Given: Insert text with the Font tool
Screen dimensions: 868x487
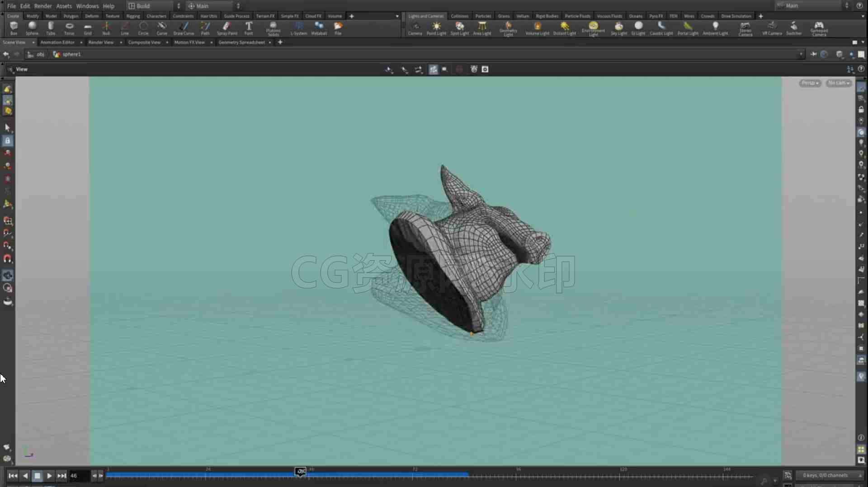Looking at the screenshot, I should pyautogui.click(x=249, y=28).
